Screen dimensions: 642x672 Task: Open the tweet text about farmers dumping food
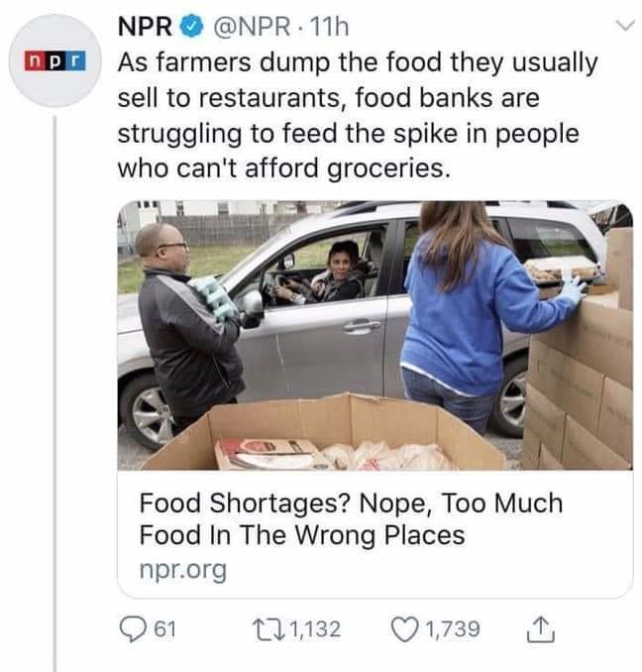pyautogui.click(x=357, y=116)
